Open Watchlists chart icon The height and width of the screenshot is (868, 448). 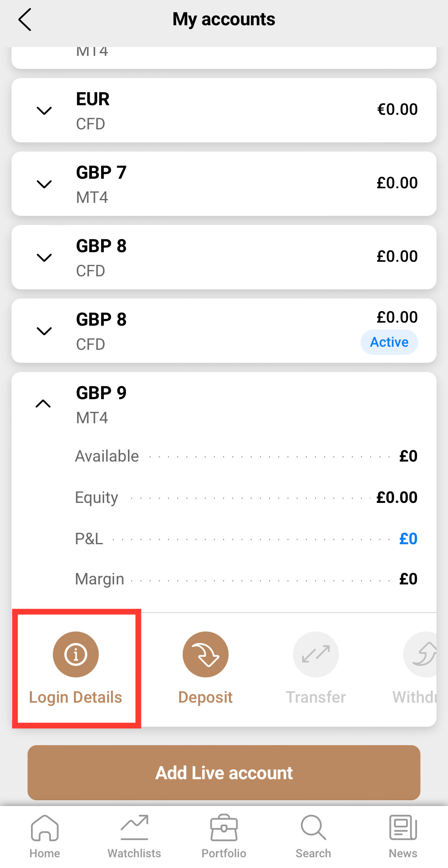pos(134,828)
